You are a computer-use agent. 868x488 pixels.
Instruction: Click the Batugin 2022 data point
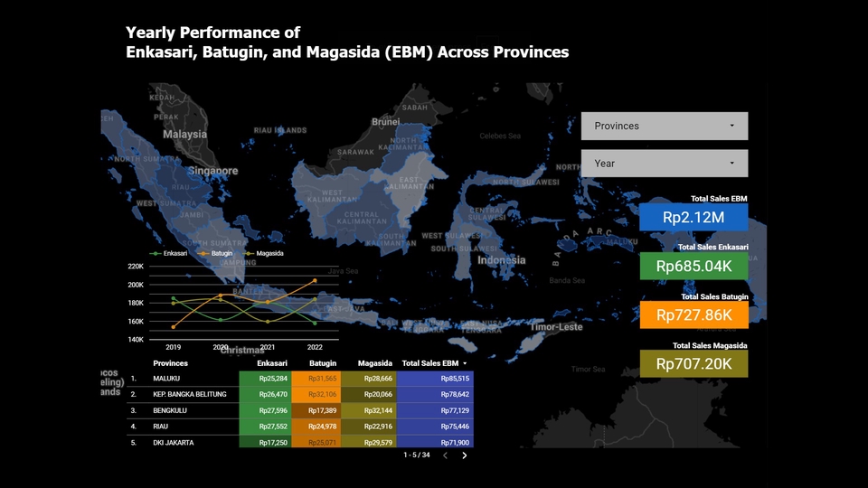coord(315,280)
